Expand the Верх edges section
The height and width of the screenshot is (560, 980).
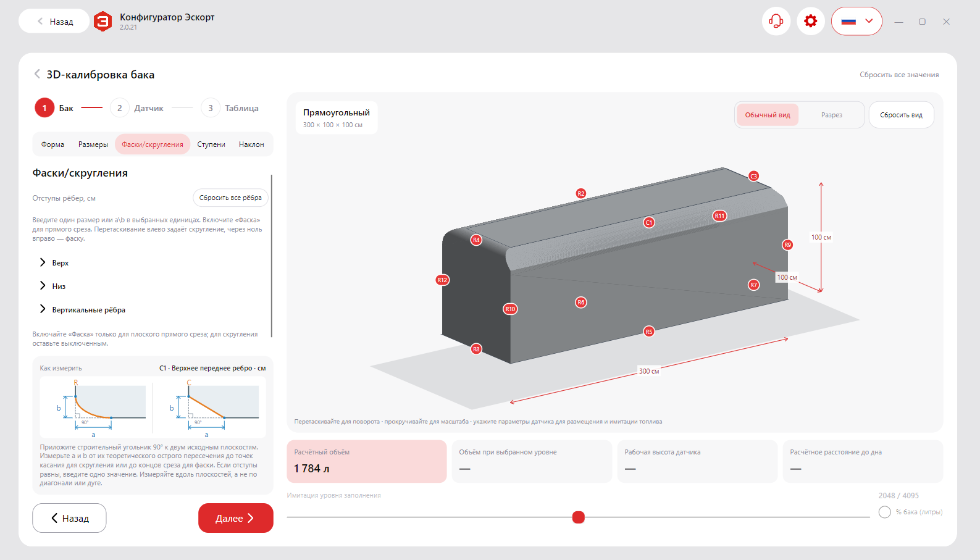pos(54,262)
